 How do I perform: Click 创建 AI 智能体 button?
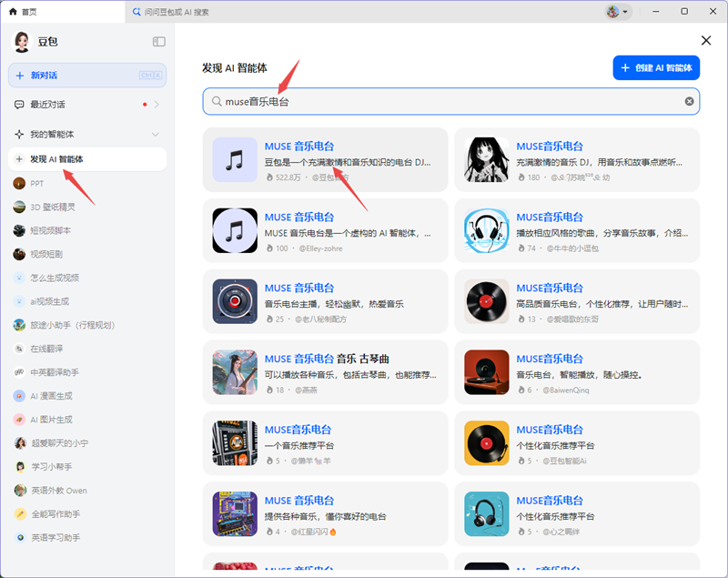pos(656,67)
